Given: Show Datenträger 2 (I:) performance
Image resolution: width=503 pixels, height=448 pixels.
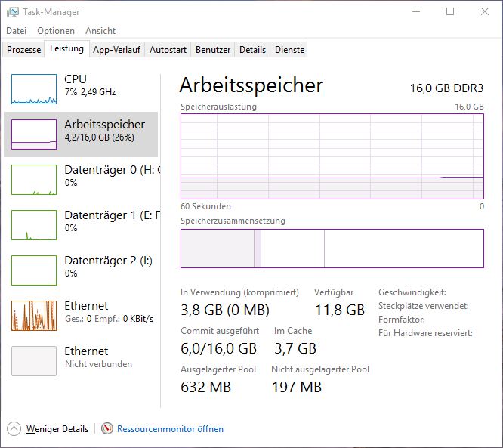Looking at the screenshot, I should click(x=34, y=270).
